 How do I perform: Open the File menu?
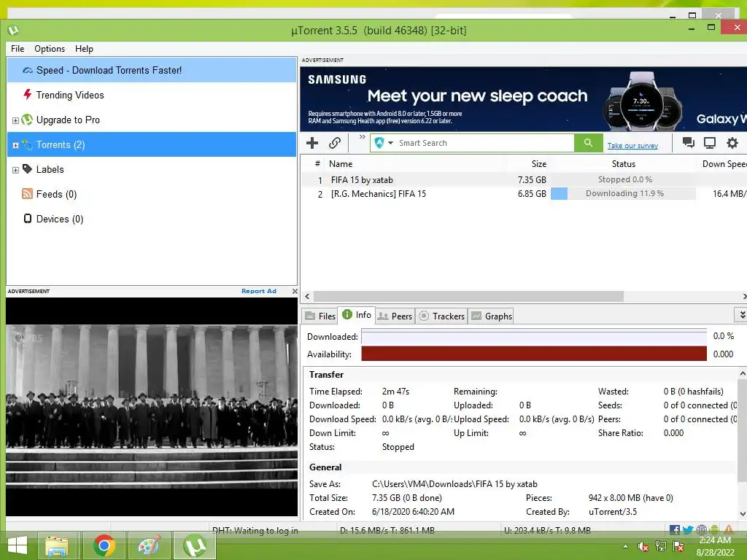click(x=18, y=49)
